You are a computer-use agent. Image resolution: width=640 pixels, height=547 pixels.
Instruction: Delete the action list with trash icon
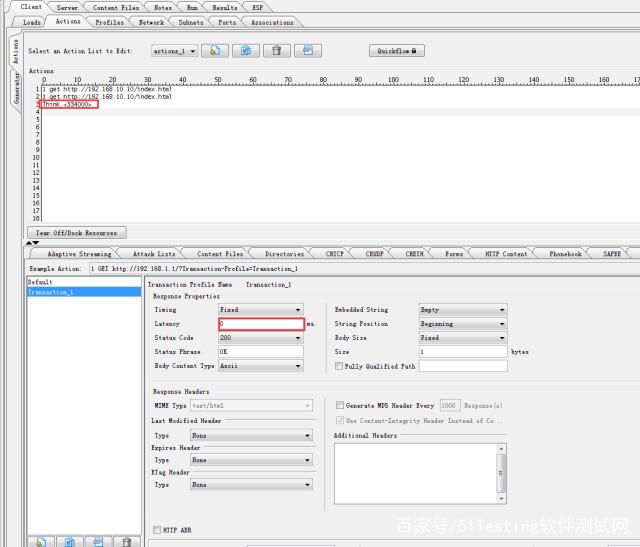click(277, 51)
